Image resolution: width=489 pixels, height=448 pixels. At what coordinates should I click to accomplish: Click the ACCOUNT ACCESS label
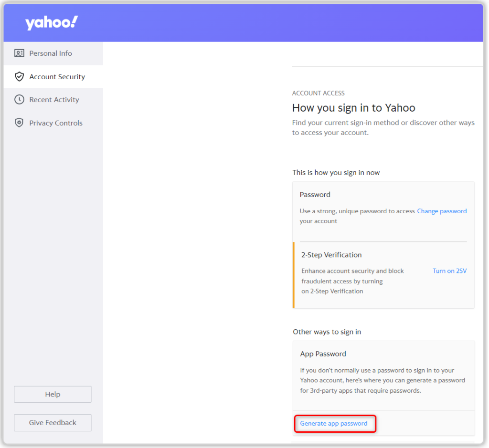click(x=318, y=93)
